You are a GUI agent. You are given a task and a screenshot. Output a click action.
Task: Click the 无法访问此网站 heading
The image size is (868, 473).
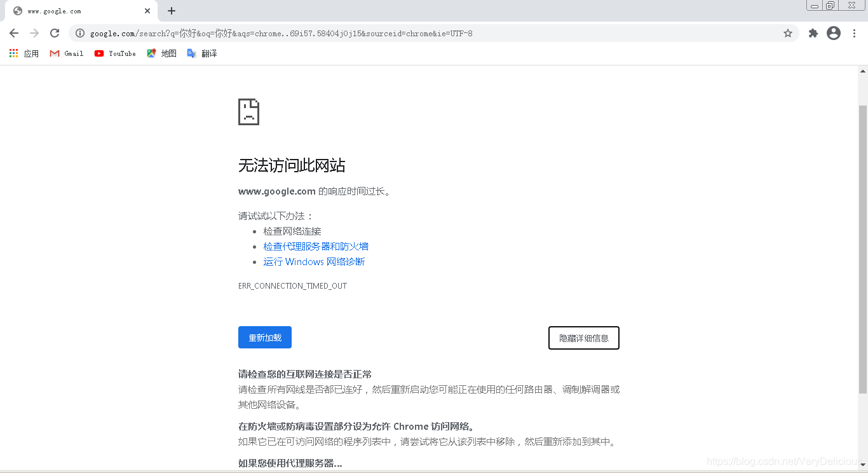click(292, 166)
